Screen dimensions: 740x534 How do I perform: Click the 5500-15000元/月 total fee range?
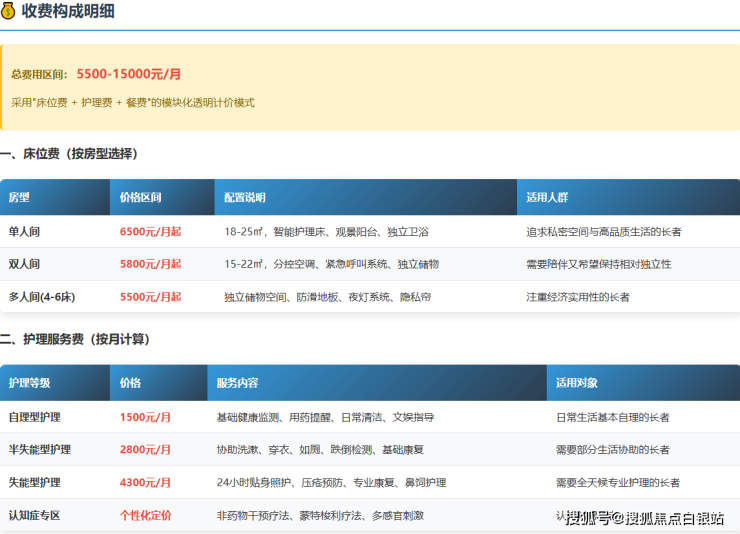point(129,74)
